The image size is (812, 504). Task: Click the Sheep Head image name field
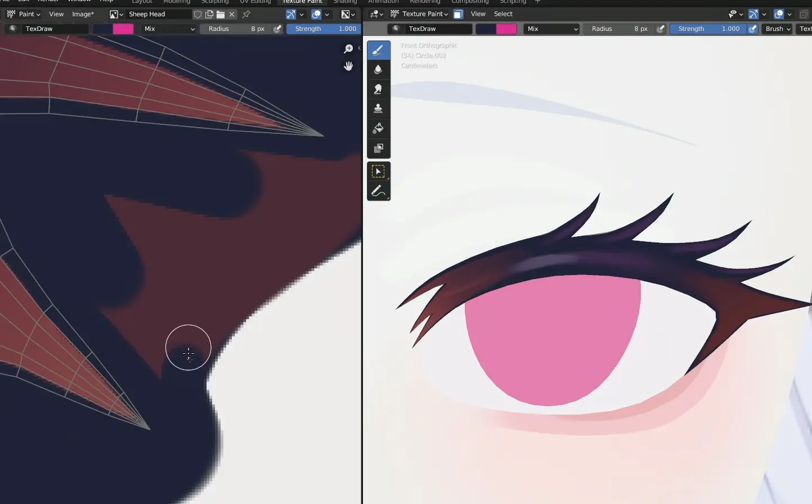pyautogui.click(x=156, y=14)
